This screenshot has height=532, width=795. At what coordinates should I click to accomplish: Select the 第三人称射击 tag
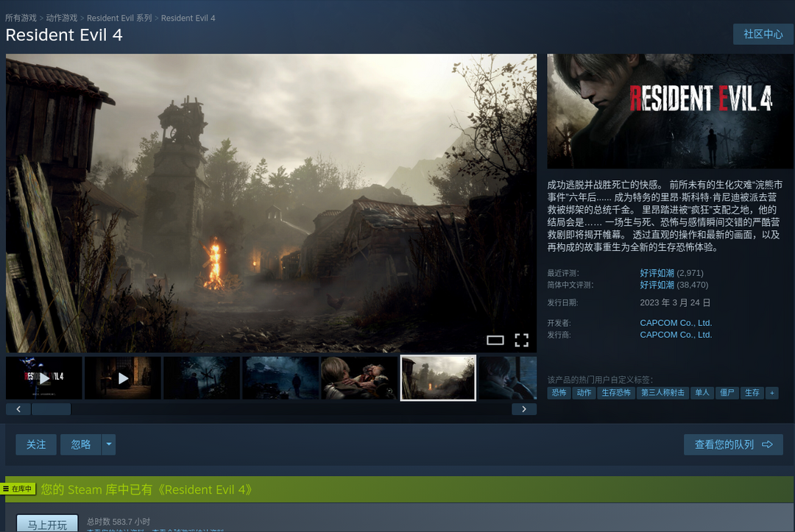coord(662,393)
